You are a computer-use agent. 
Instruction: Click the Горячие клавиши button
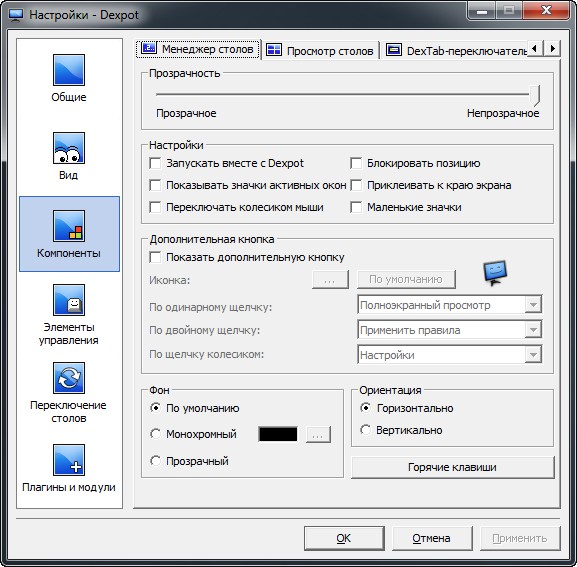[453, 467]
